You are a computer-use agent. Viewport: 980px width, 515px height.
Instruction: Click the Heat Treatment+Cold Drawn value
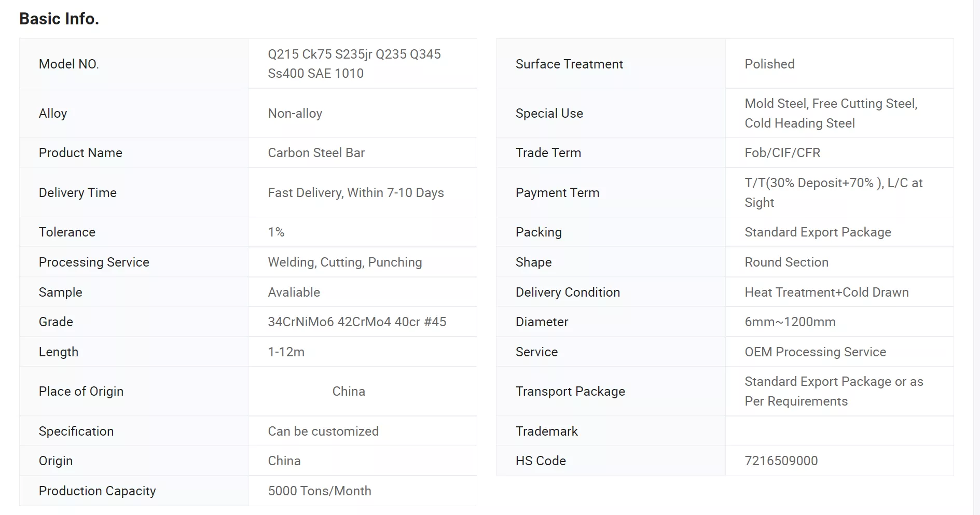click(x=826, y=292)
